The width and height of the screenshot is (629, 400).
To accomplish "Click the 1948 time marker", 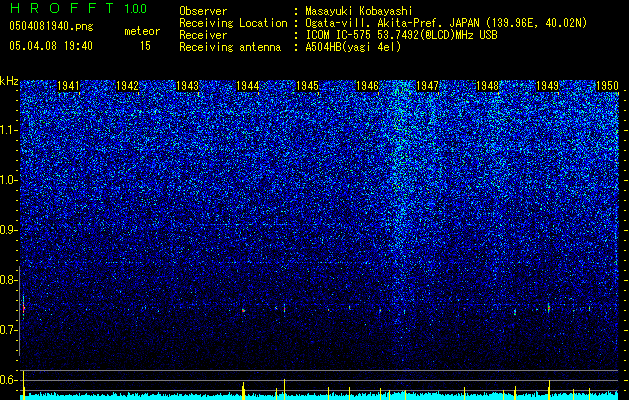I will [x=487, y=86].
